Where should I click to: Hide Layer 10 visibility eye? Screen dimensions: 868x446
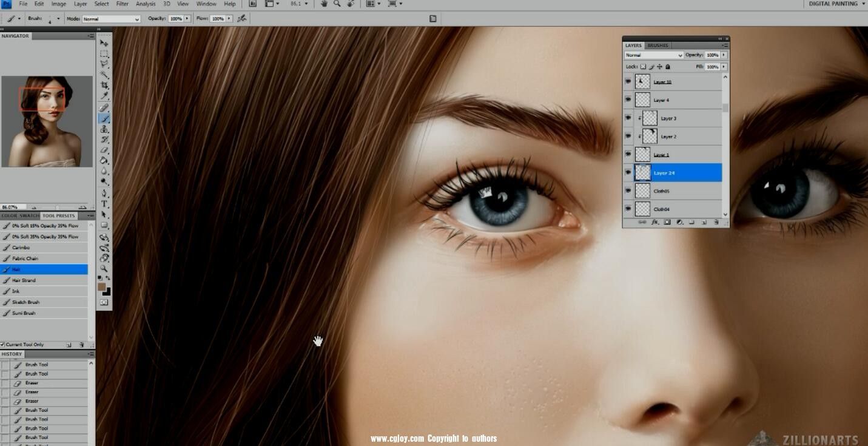click(628, 81)
